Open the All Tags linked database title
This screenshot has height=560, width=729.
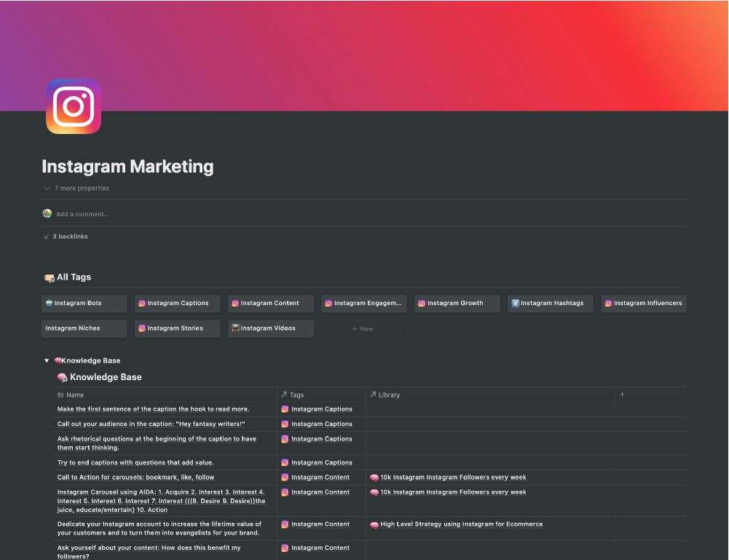tap(74, 277)
